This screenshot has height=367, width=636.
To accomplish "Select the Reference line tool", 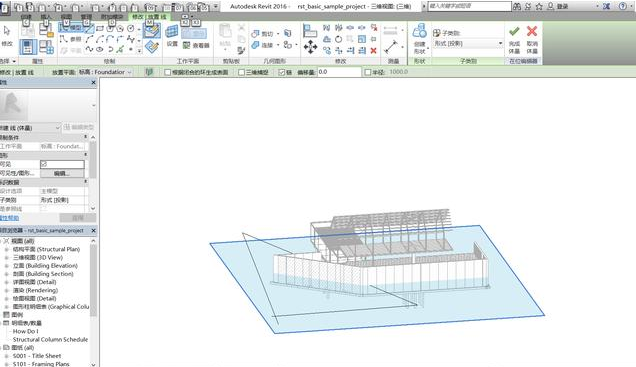I will 71,39.
